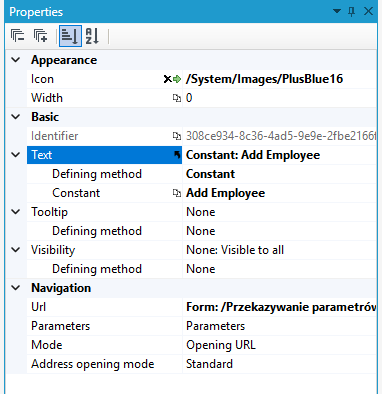This screenshot has width=382, height=394.
Task: Click the 'None: Visible to all' value
Action: [x=235, y=250]
